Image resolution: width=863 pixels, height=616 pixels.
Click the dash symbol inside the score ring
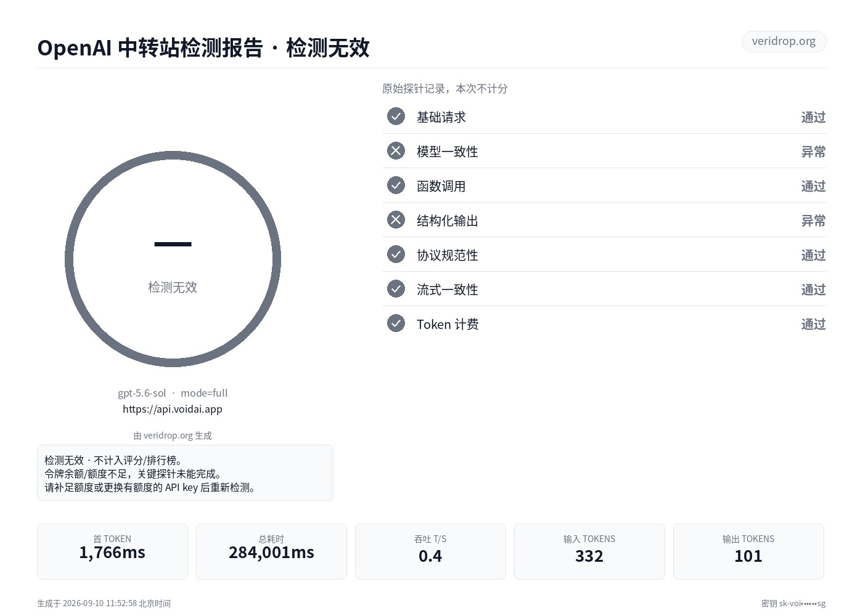173,245
